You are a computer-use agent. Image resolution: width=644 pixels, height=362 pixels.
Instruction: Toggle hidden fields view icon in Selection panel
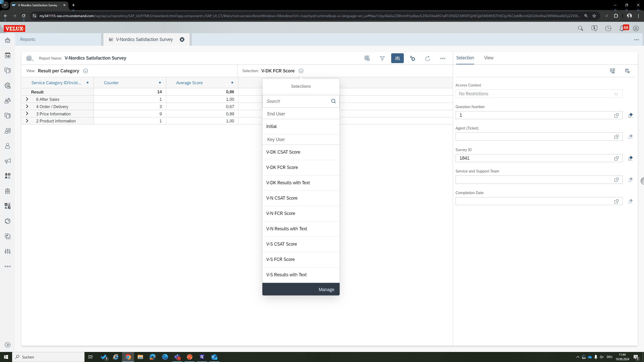pos(613,71)
